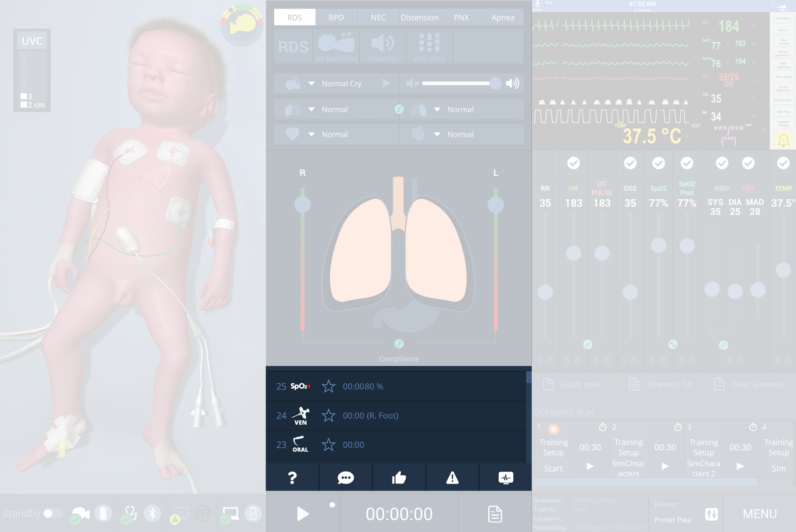Viewport: 796px width, 532px height.
Task: Uncheck the HR checkbox
Action: point(574,163)
